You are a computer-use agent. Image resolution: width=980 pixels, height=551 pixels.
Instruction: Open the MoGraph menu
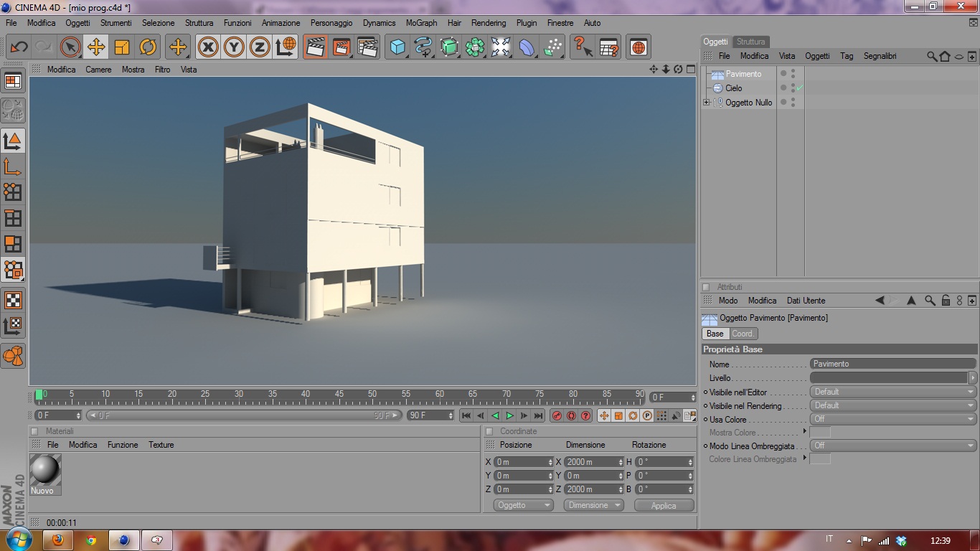pyautogui.click(x=421, y=23)
